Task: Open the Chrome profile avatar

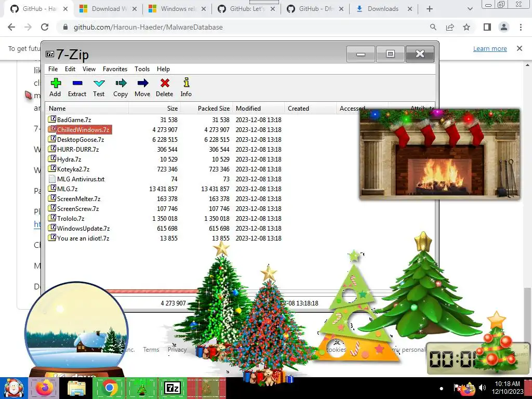Action: (504, 27)
